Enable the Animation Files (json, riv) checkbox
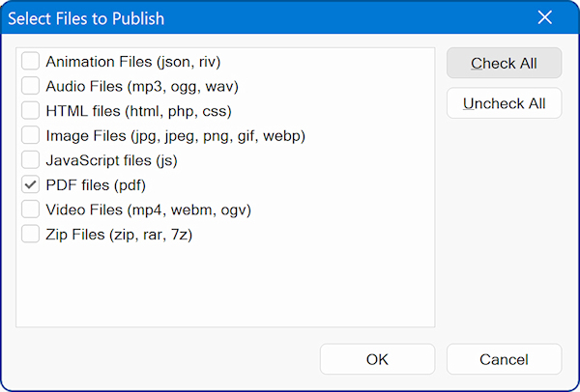The image size is (580, 392). click(31, 62)
